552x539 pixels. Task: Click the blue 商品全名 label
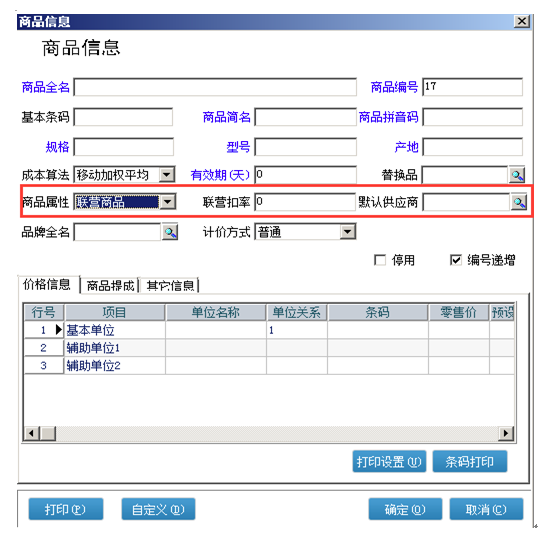[x=46, y=87]
